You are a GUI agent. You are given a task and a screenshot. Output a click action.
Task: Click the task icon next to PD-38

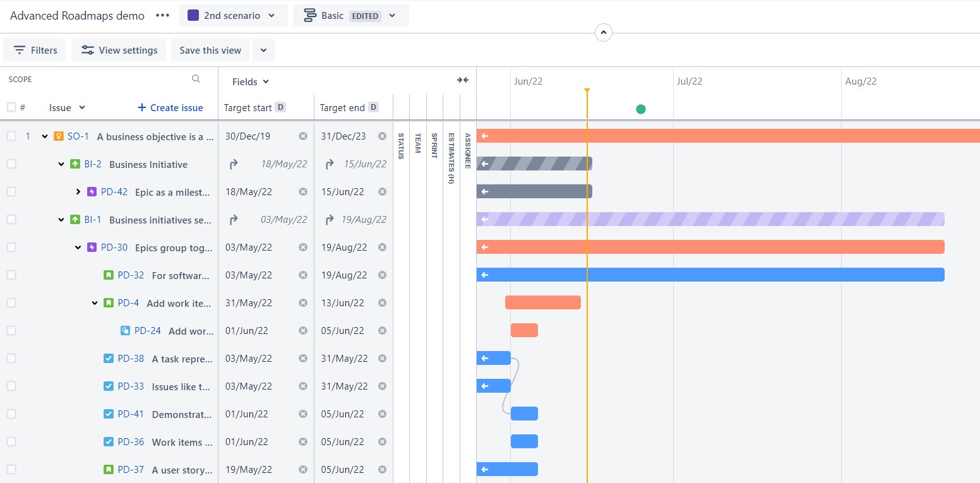(x=109, y=359)
